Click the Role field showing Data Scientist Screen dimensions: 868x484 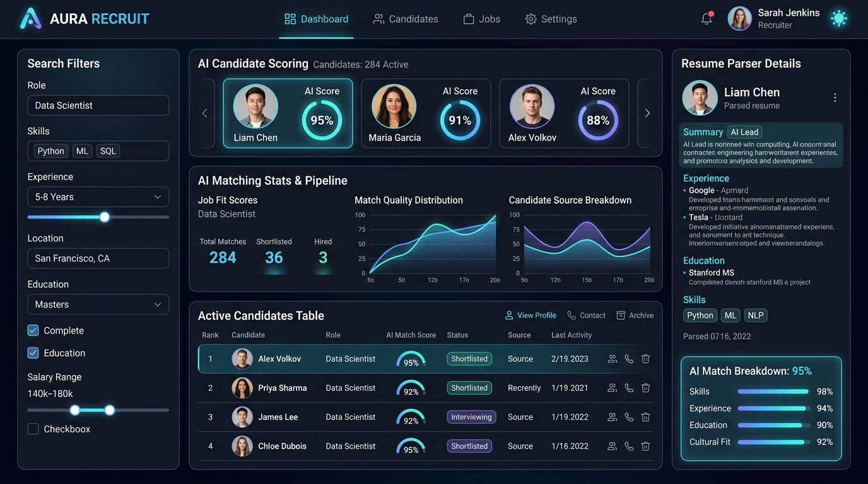(98, 105)
